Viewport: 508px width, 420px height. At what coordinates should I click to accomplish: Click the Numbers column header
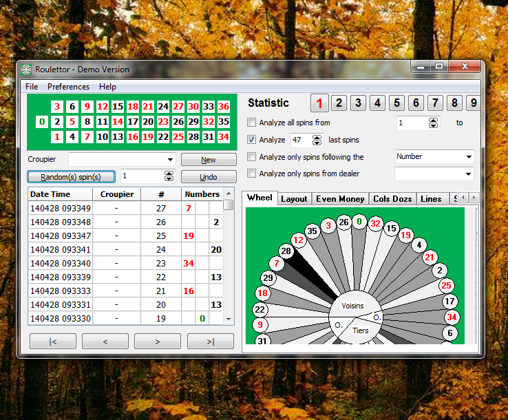(x=202, y=194)
